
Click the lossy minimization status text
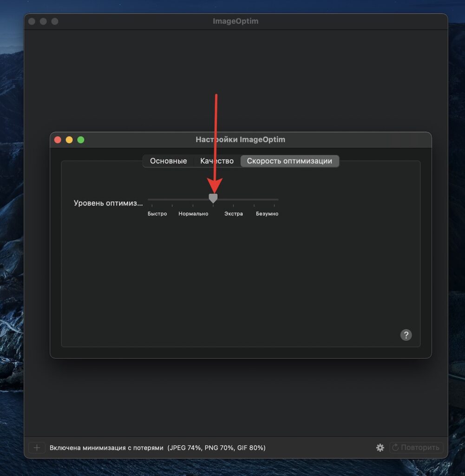tap(157, 448)
